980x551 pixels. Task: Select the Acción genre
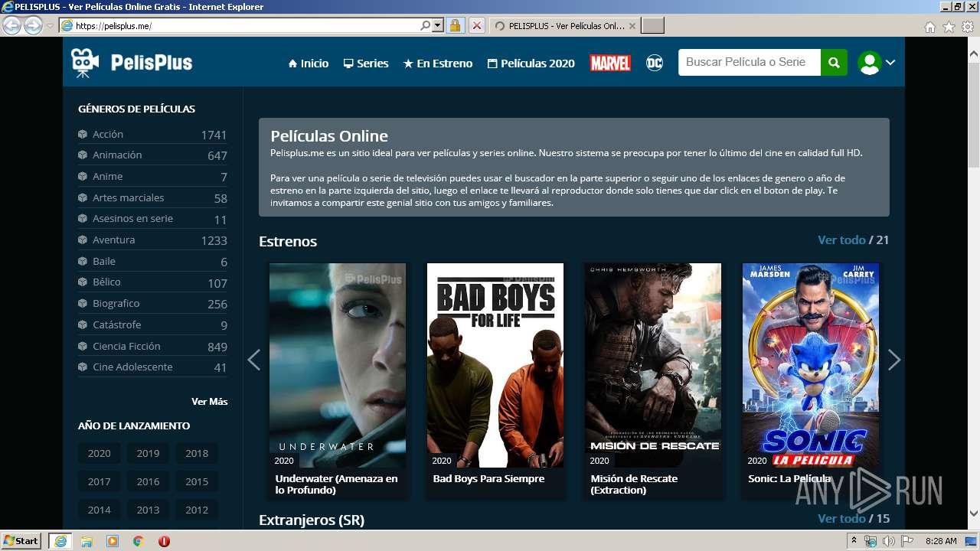point(152,134)
